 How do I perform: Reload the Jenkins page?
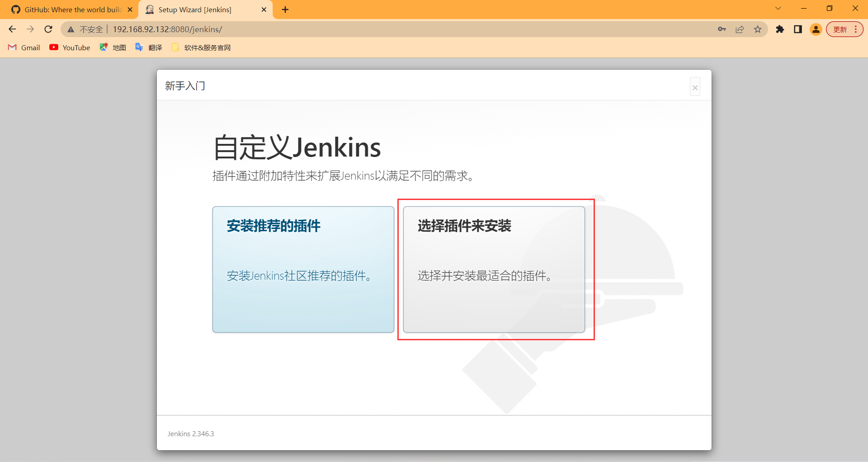pos(48,29)
